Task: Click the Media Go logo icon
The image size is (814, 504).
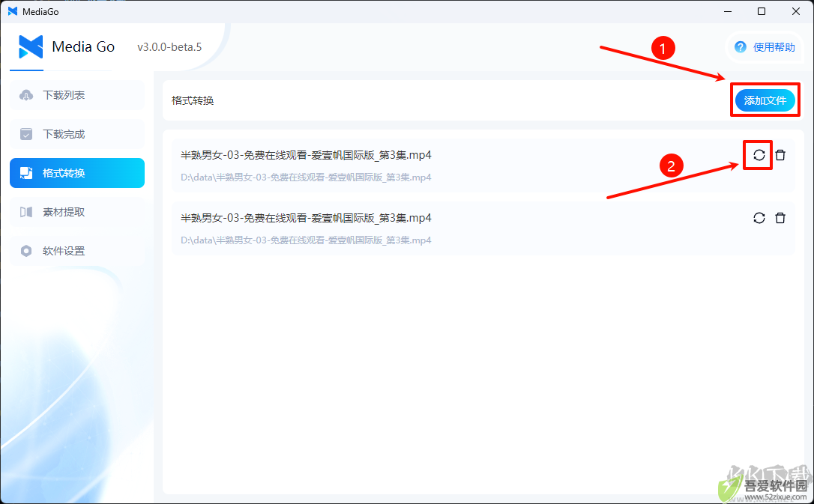Action: (31, 46)
